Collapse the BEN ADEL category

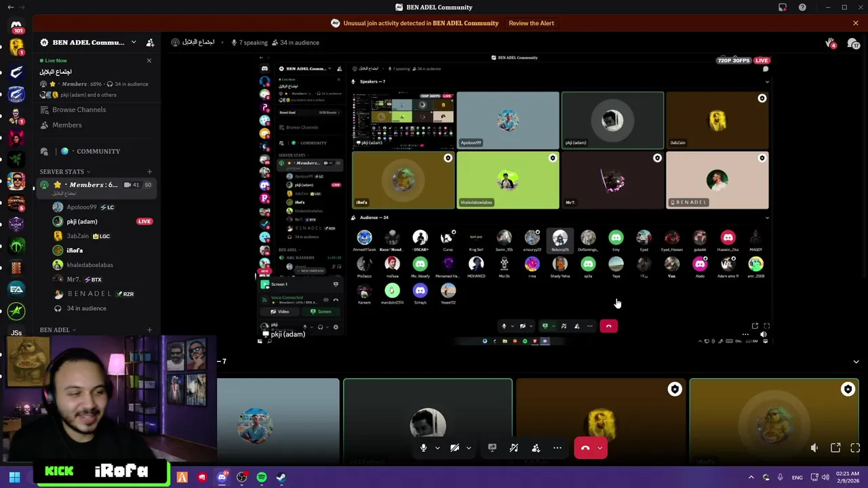pyautogui.click(x=58, y=330)
